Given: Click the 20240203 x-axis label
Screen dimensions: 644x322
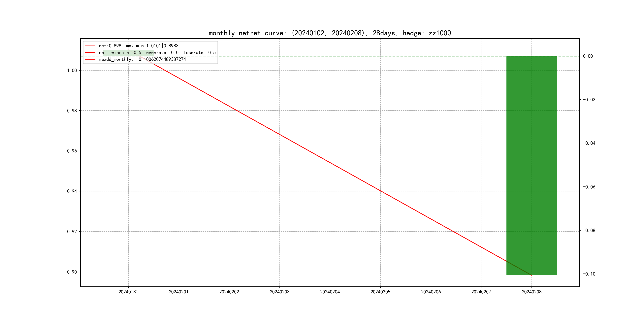Looking at the screenshot, I should coord(279,292).
